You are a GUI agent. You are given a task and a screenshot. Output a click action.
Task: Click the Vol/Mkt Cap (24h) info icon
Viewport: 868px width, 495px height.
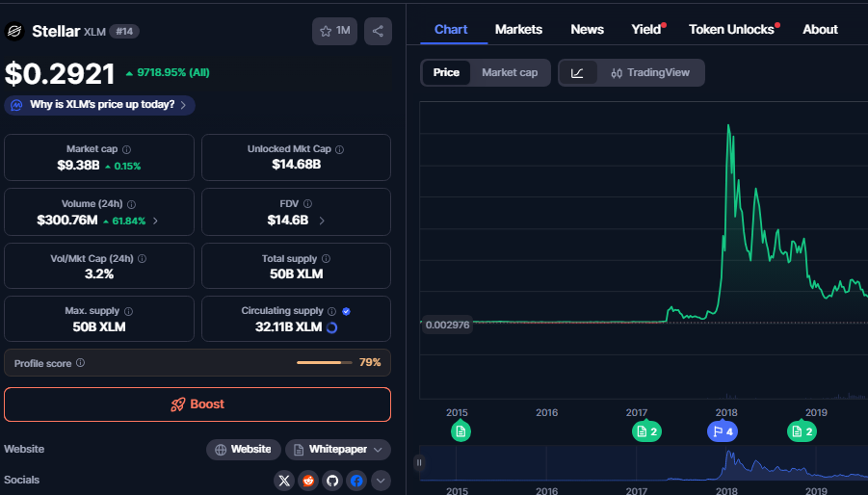click(x=142, y=258)
